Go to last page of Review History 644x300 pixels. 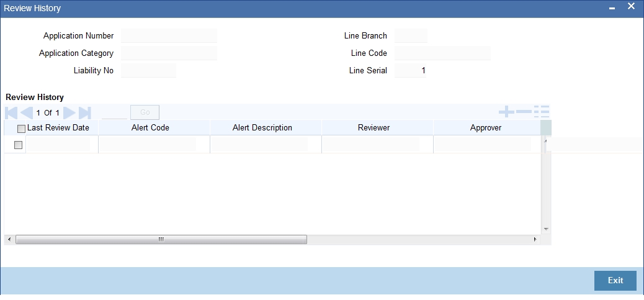[x=84, y=112]
